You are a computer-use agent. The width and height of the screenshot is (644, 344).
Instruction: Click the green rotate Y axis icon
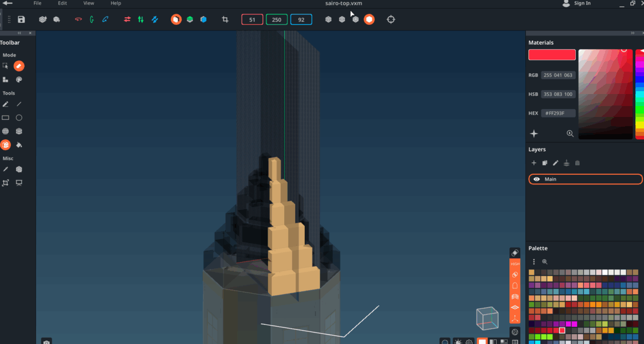coord(92,19)
